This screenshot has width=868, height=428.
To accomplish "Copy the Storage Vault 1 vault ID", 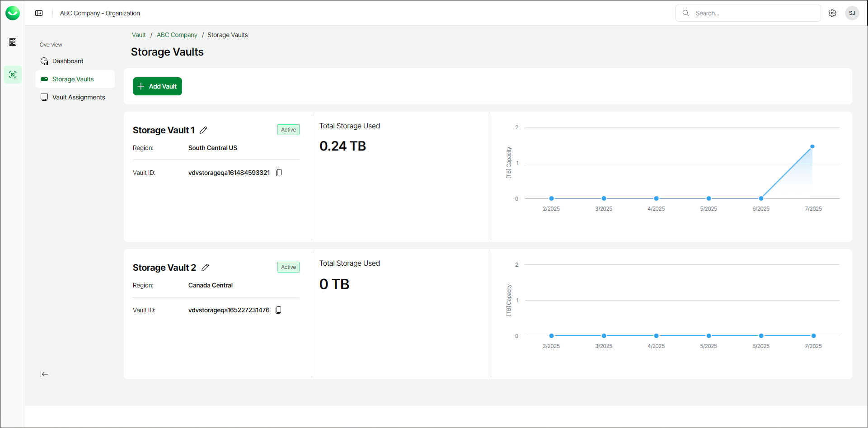I will point(279,173).
